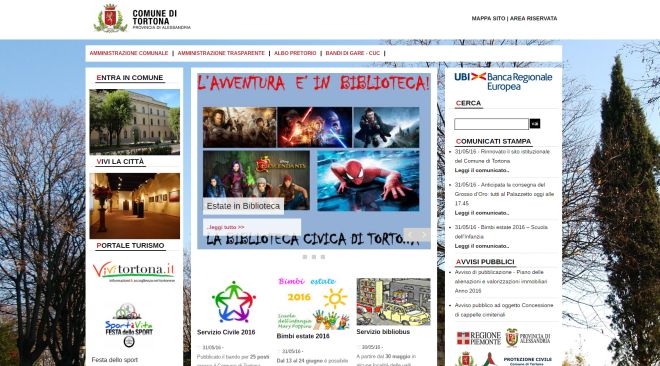This screenshot has width=660, height=366.
Task: Open Leggi il comunicato for Bimbi estate
Action: coord(482,246)
